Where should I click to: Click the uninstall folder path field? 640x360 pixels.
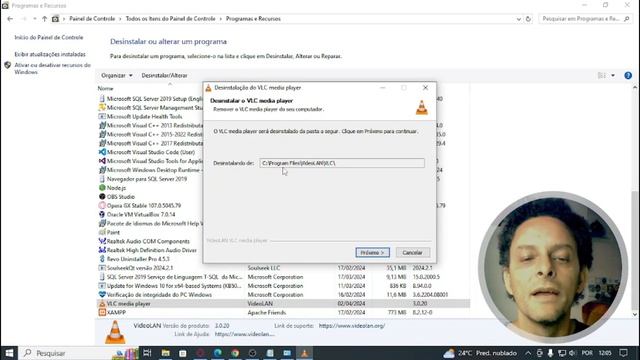click(x=342, y=163)
